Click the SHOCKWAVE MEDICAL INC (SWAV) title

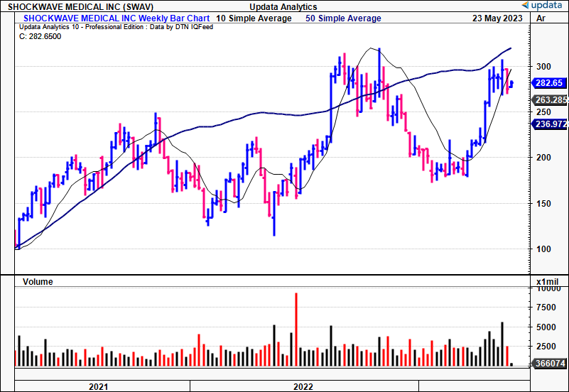80,7
